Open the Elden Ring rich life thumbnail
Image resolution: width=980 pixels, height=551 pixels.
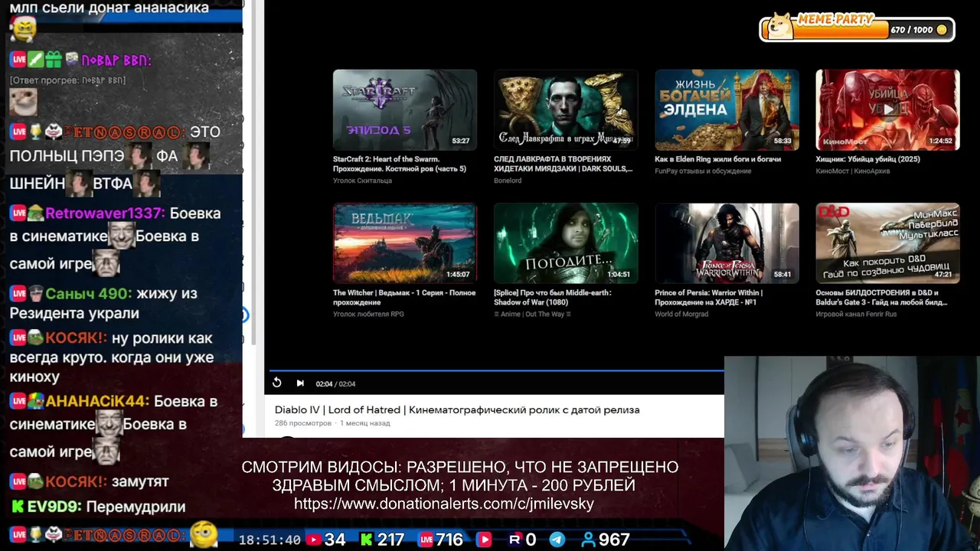coord(727,109)
